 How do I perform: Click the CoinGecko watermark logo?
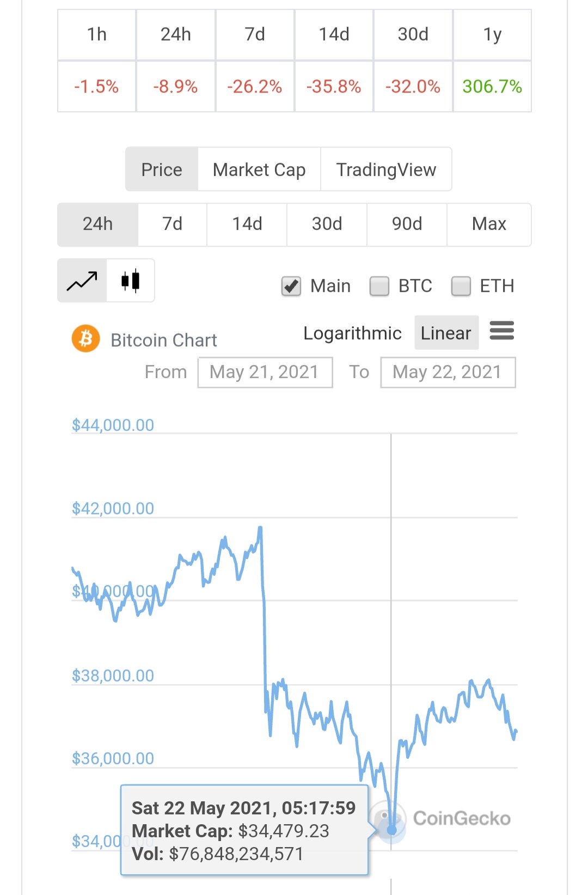click(x=441, y=818)
